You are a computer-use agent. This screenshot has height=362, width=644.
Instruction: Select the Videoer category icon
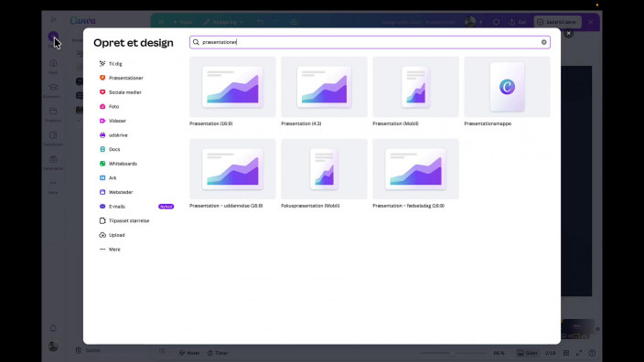coord(102,121)
